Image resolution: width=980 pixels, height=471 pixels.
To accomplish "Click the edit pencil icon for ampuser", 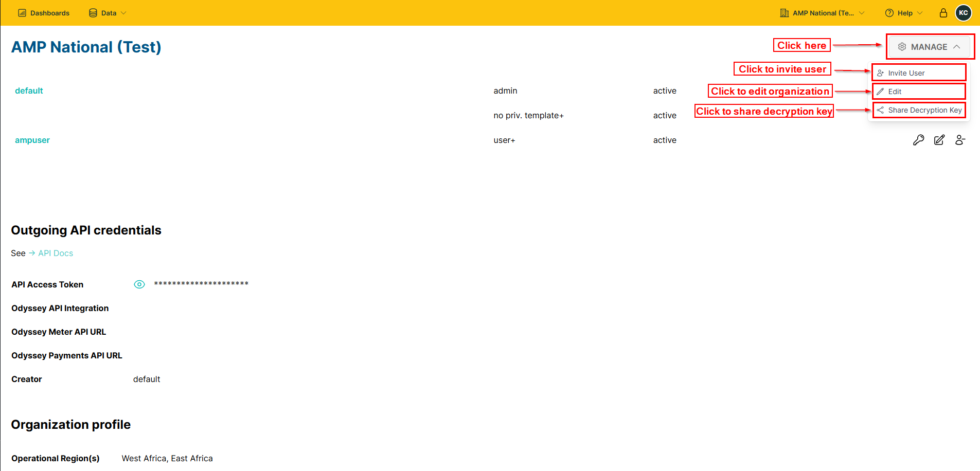I will 939,140.
